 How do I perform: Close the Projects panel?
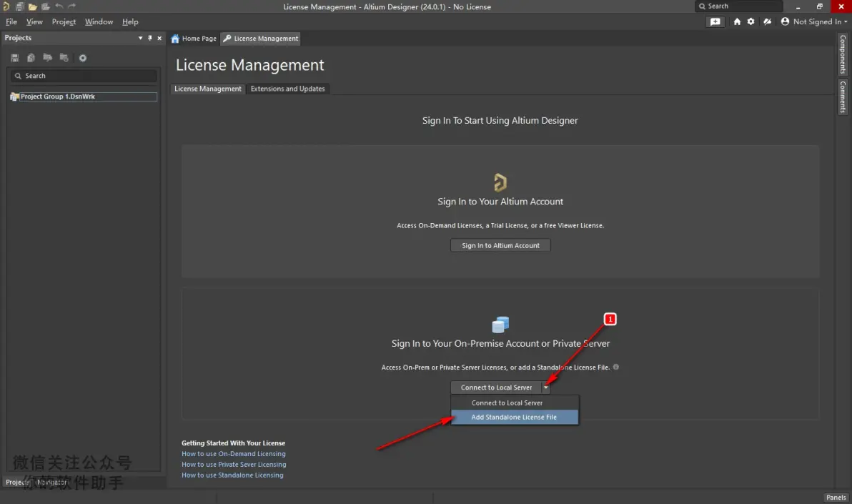pos(159,38)
